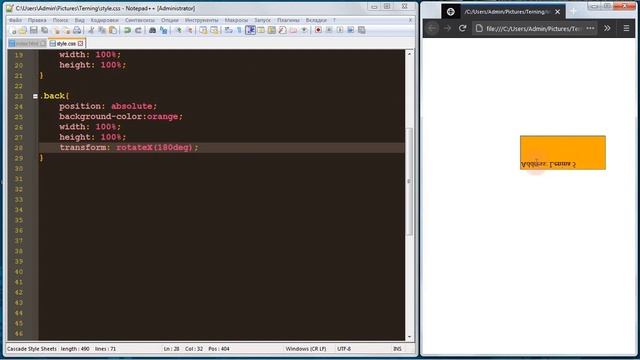Click the Open file toolbar icon

coord(23,30)
